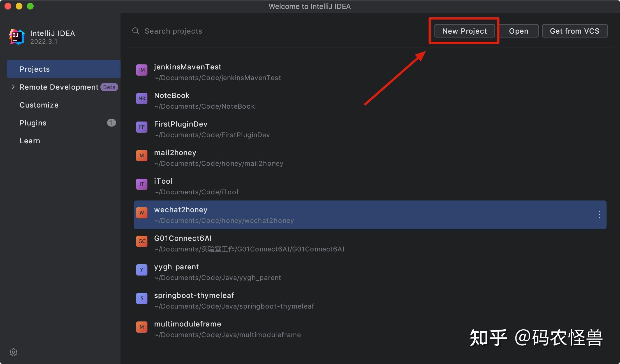The image size is (620, 364).
Task: Open the springboot-thymeleaf project
Action: 194,296
